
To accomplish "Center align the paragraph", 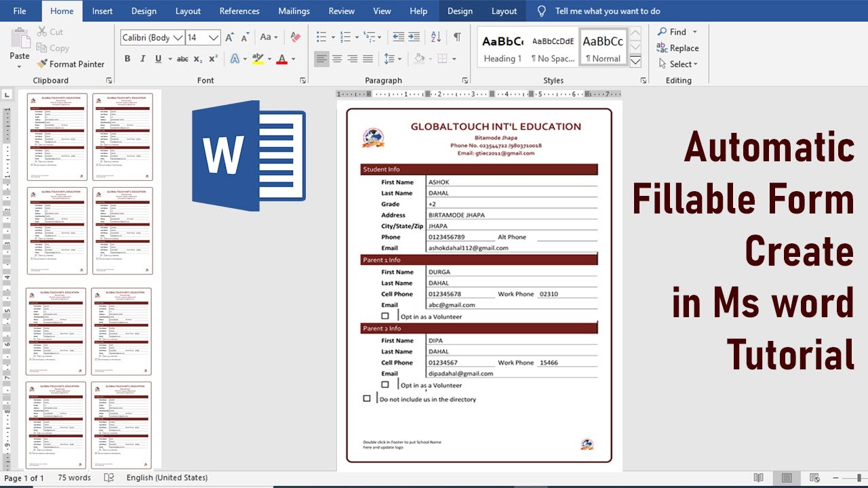I will (x=337, y=59).
